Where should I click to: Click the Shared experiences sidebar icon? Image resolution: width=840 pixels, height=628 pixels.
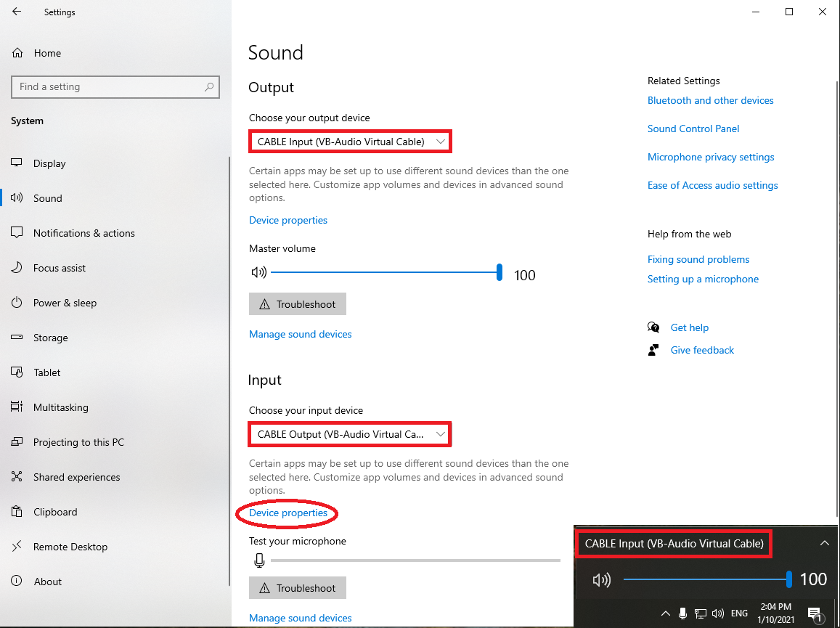tap(17, 476)
